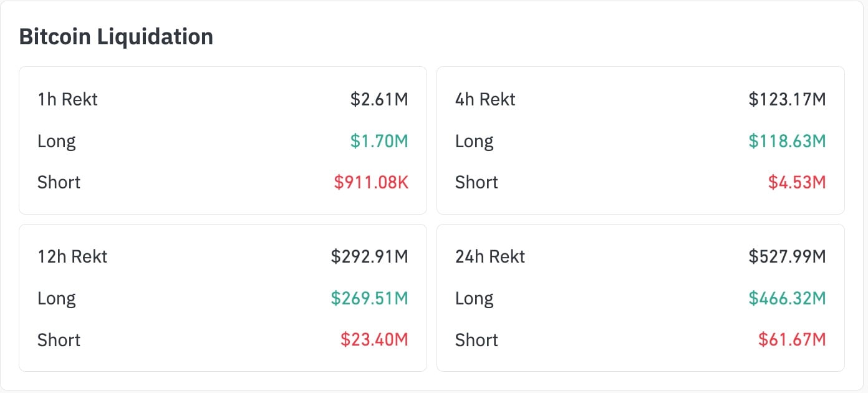Click the 24h Short value $61.67M
Screen dimensions: 868x393
(x=792, y=339)
